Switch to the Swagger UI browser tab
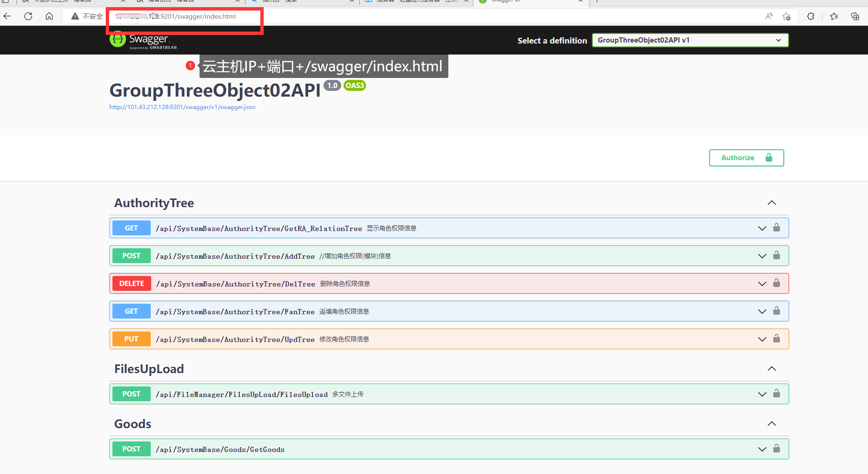The height and width of the screenshot is (474, 868). (526, 3)
